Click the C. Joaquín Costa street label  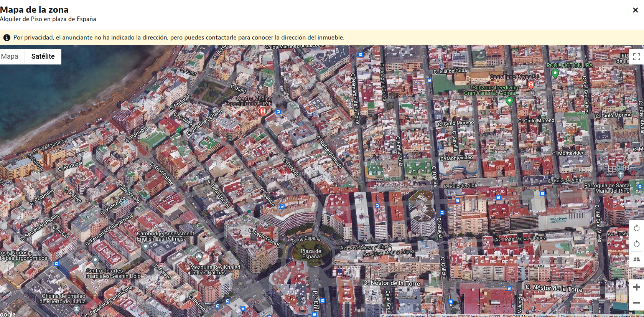click(x=383, y=83)
